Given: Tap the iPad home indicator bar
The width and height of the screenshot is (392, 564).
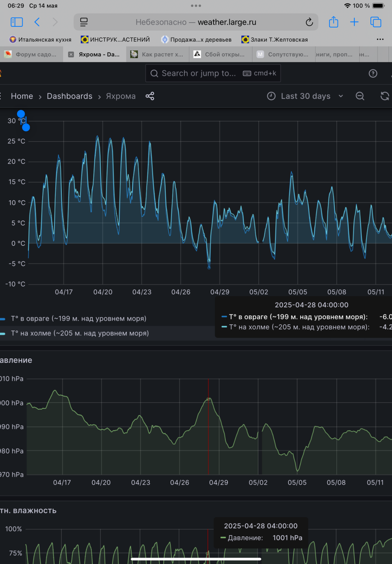Looking at the screenshot, I should 196,559.
